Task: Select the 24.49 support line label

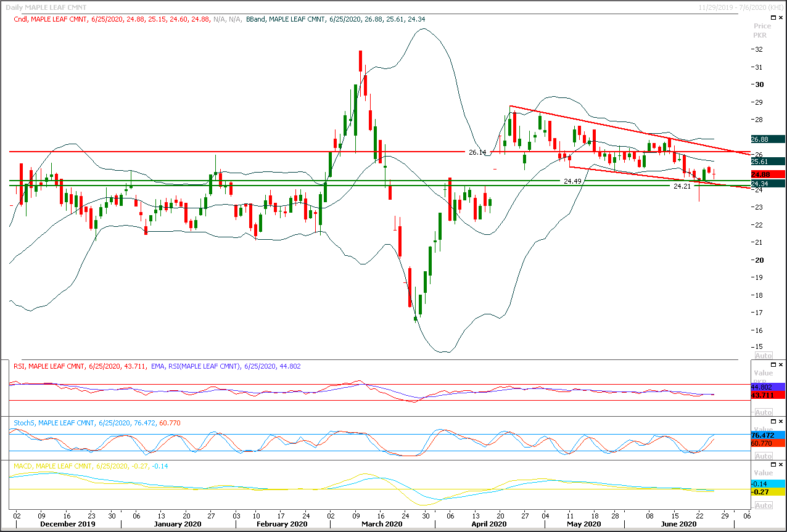Action: 572,181
